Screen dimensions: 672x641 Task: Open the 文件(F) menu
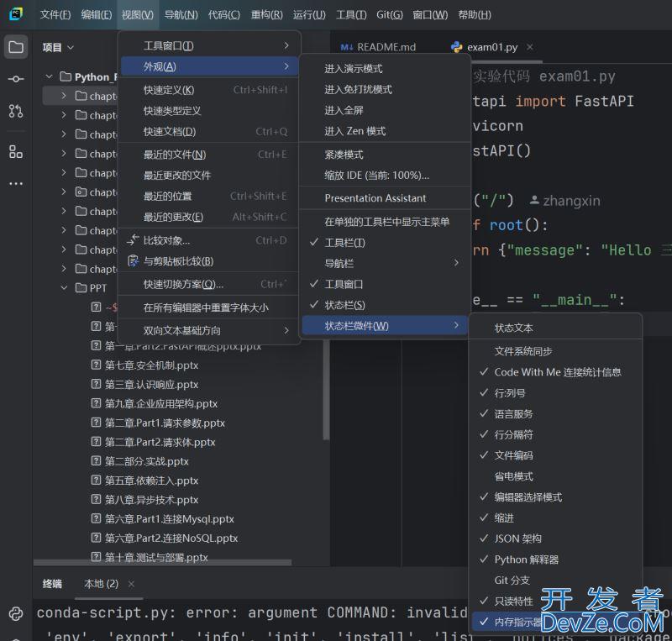point(55,14)
